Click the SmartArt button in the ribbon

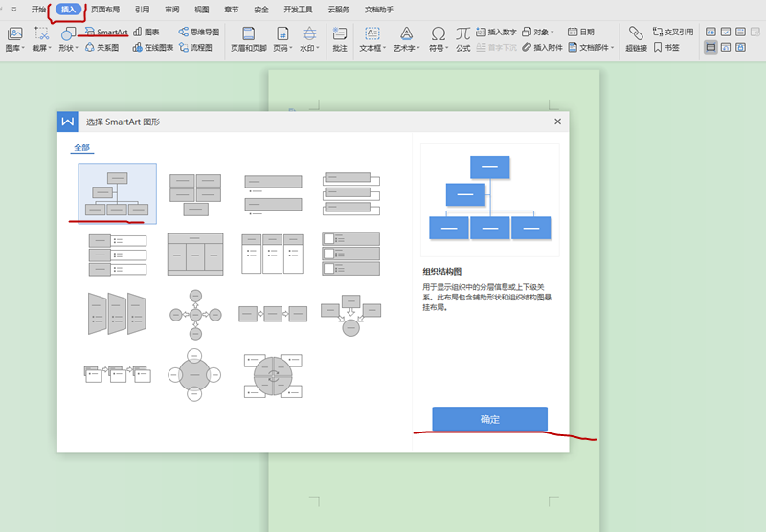106,32
